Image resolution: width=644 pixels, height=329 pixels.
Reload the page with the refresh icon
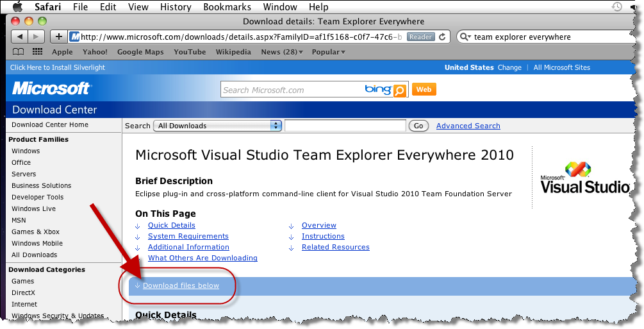[x=442, y=37]
